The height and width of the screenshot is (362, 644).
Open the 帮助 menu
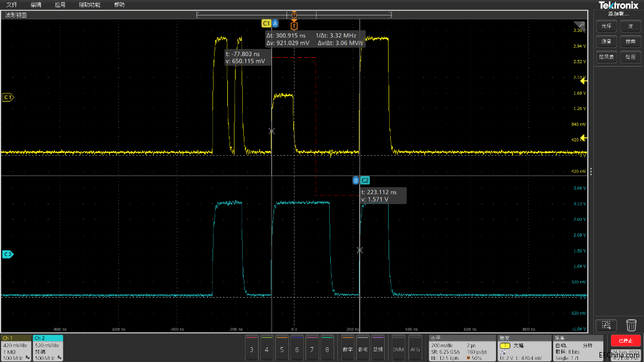click(119, 5)
